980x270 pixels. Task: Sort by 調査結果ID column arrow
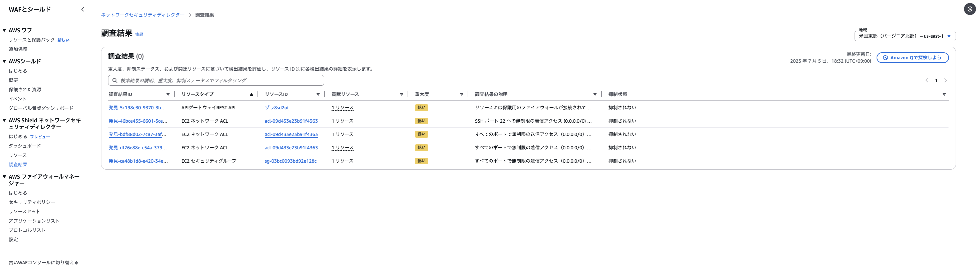(168, 94)
